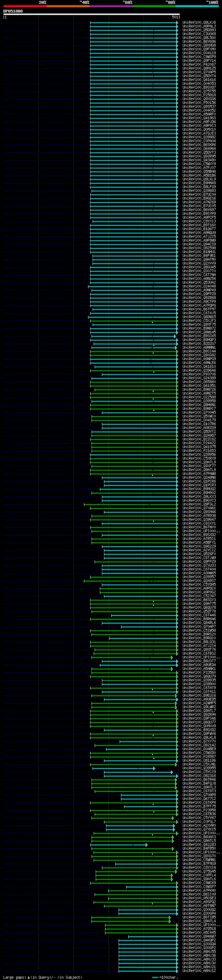
Task: Select hit label UniRef100_P50156
Action: [x=199, y=103]
